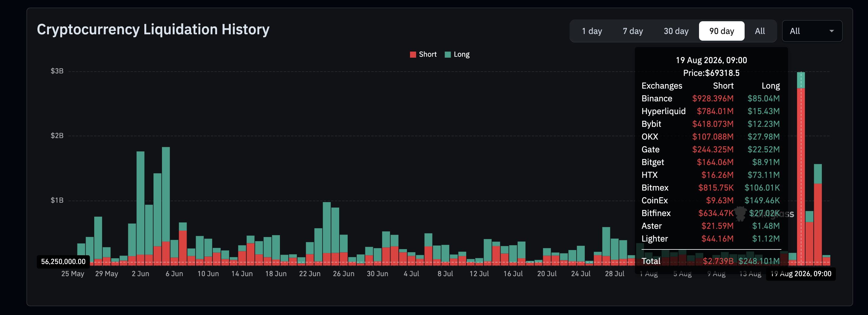Click the 56,250,000.00 crosshair value label
The height and width of the screenshot is (315, 868).
coord(63,262)
